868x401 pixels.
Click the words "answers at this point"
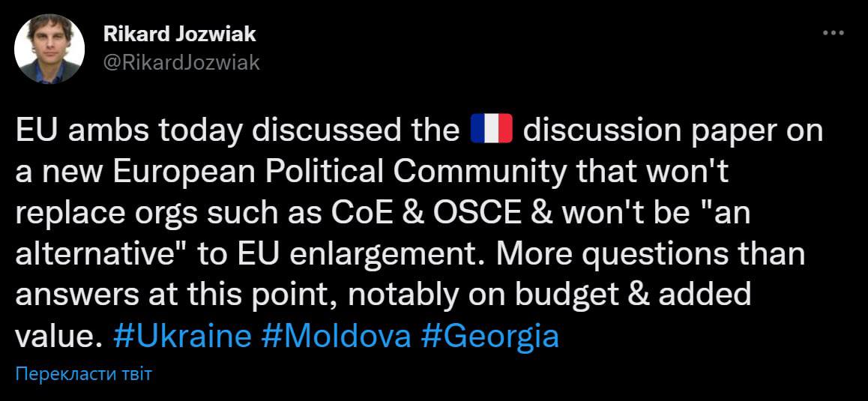(x=170, y=295)
